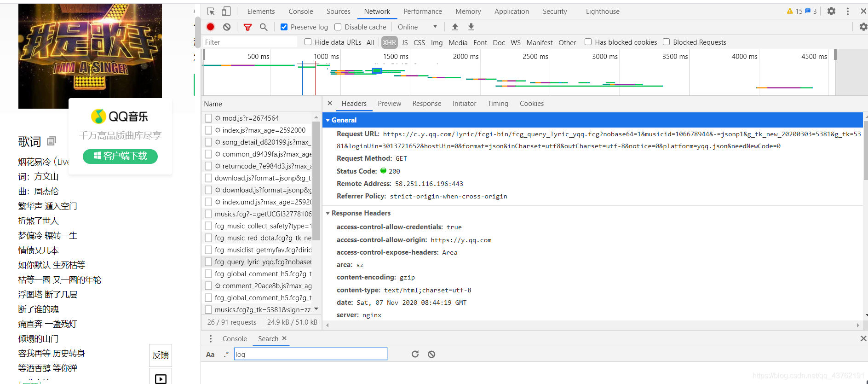Export HAR file download arrow
This screenshot has width=868, height=384.
471,27
